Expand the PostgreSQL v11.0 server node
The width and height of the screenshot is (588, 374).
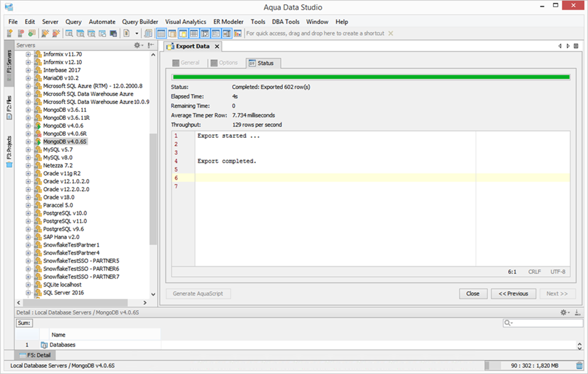click(x=28, y=221)
